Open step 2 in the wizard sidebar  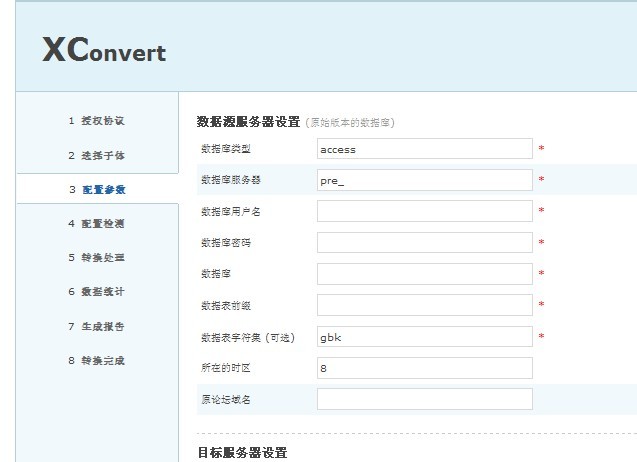pos(96,155)
